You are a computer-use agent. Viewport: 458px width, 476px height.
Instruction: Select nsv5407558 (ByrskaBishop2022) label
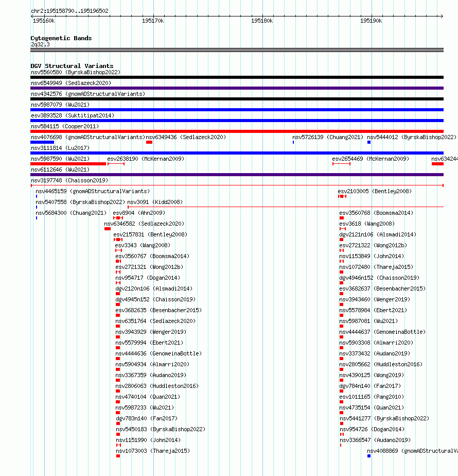(x=80, y=202)
